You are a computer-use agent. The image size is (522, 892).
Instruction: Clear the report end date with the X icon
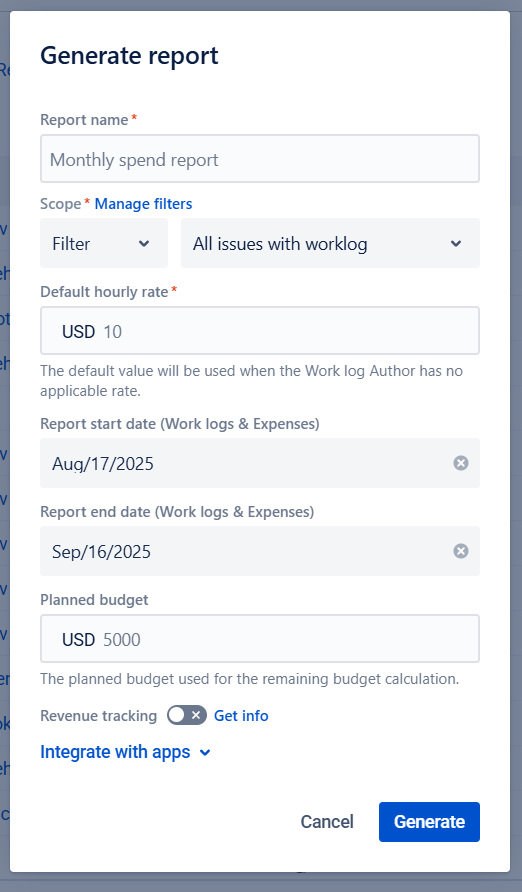pyautogui.click(x=461, y=551)
